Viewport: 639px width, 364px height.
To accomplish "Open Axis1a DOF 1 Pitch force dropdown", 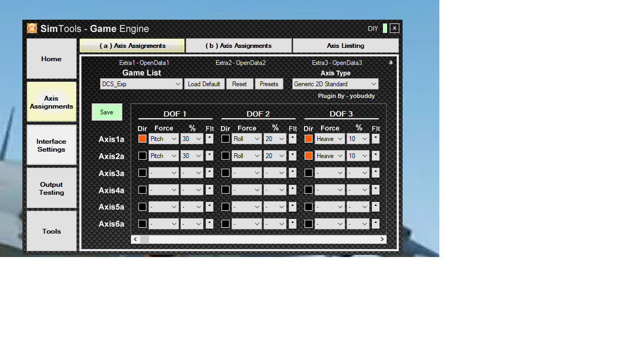I will [163, 139].
